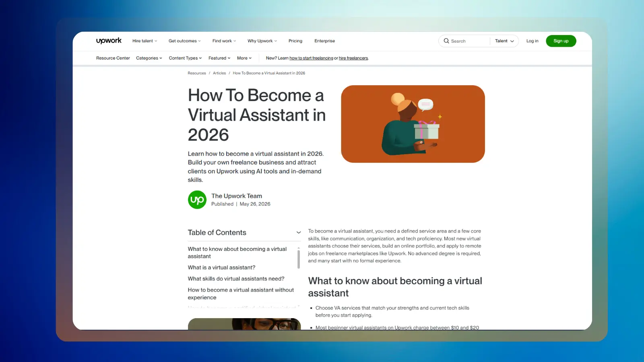Image resolution: width=644 pixels, height=362 pixels.
Task: Click the photo thumbnail below table of contents
Action: (x=244, y=324)
